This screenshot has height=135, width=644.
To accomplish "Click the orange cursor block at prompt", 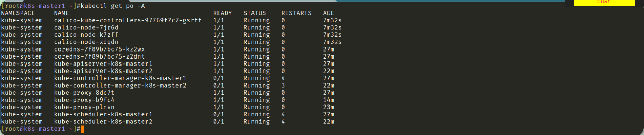I will [82, 129].
